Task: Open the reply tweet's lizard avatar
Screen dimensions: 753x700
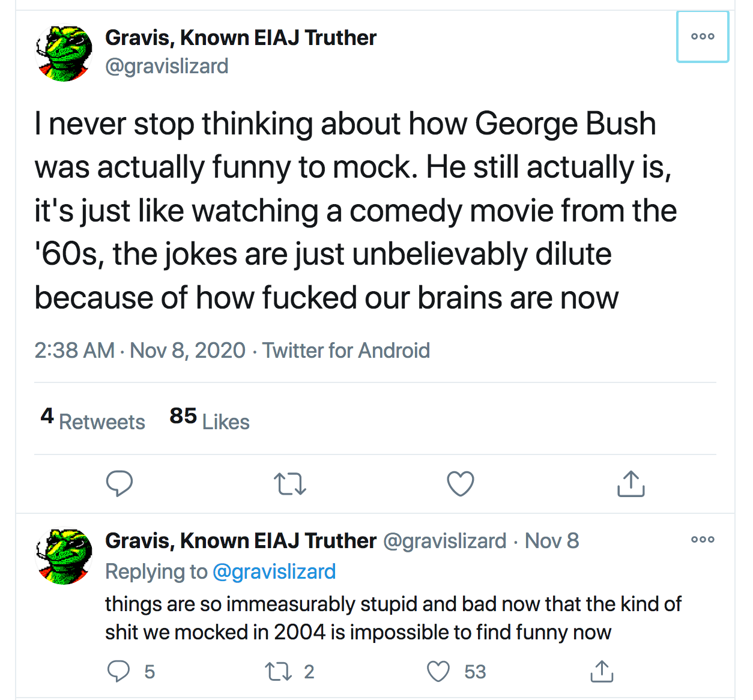Action: click(64, 557)
